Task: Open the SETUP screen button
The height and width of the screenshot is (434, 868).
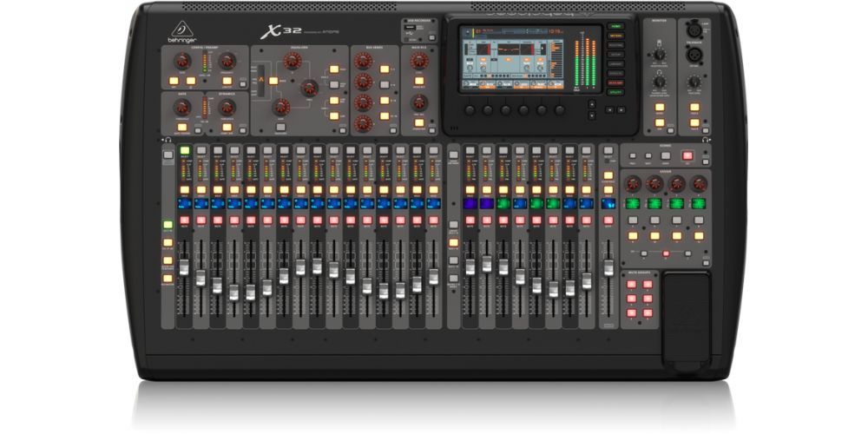Action: pyautogui.click(x=615, y=55)
